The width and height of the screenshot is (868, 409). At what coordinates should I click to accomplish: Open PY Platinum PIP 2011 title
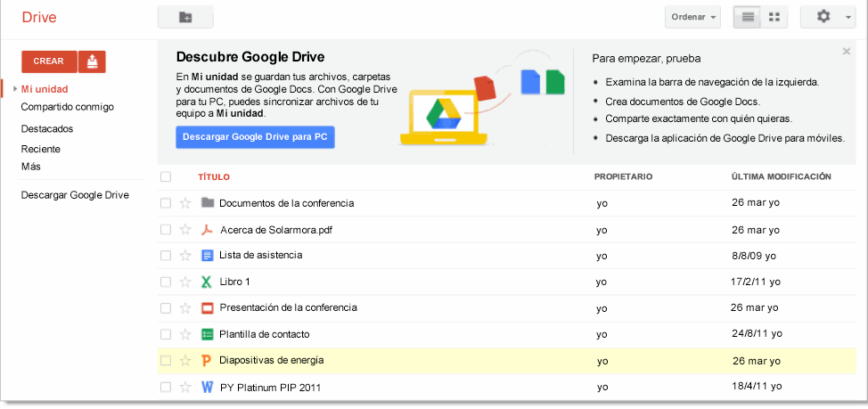point(270,388)
